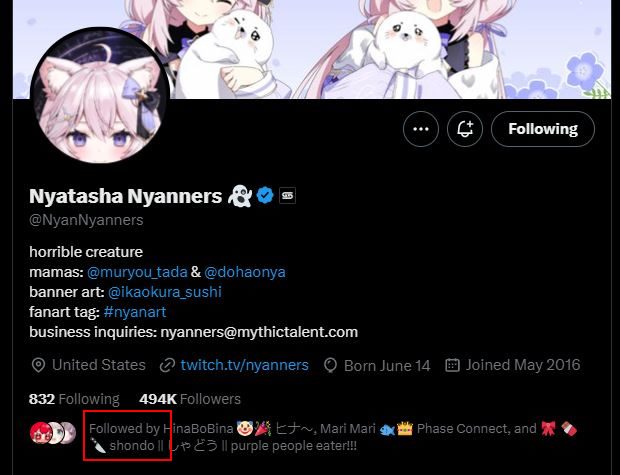
Task: View the 494K Followers list
Action: [x=190, y=399]
